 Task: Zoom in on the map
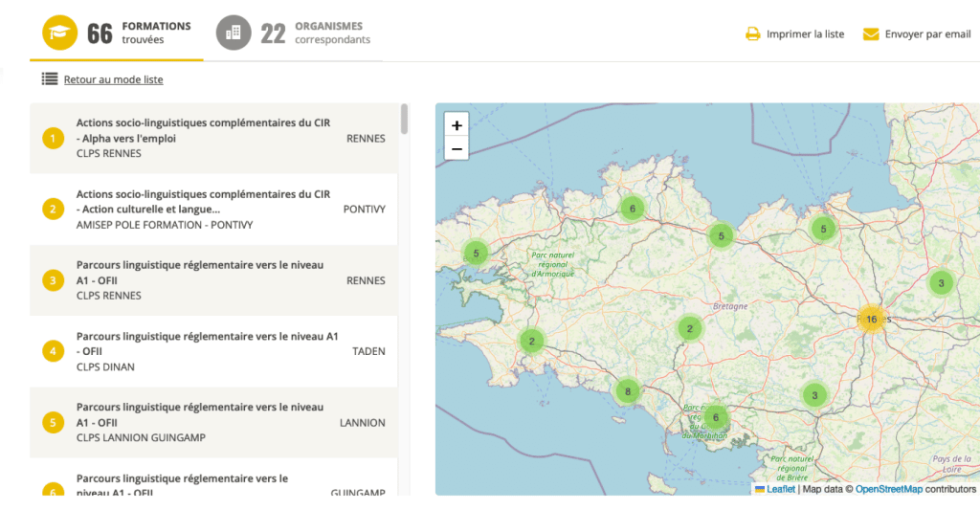tap(457, 125)
